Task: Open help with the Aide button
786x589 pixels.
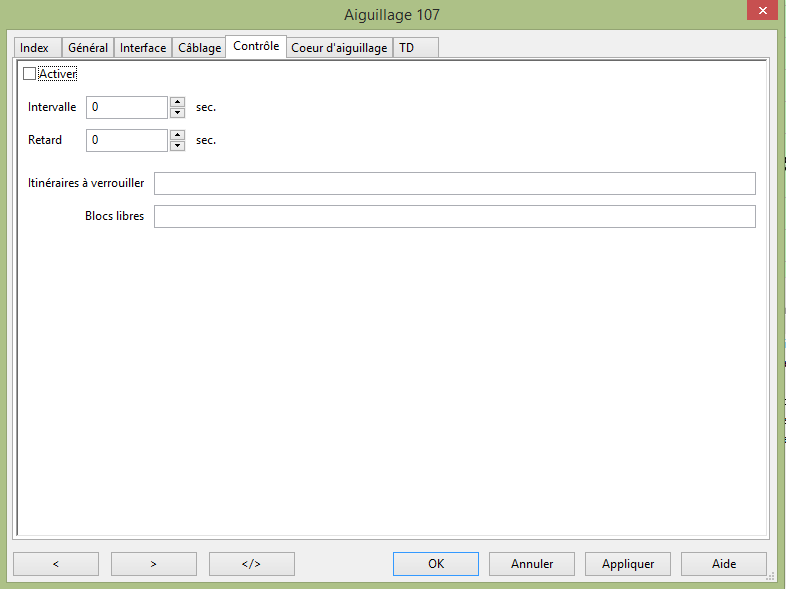Action: point(723,564)
